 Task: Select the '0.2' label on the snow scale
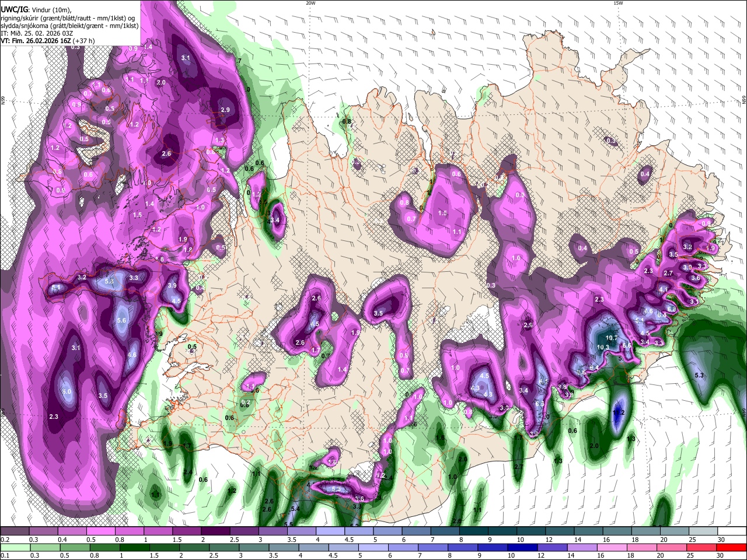(5, 540)
